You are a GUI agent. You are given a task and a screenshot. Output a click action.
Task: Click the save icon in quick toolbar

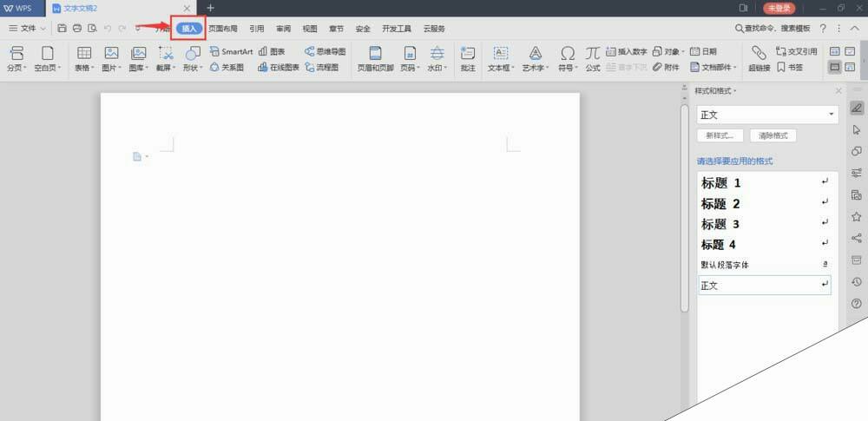point(62,29)
